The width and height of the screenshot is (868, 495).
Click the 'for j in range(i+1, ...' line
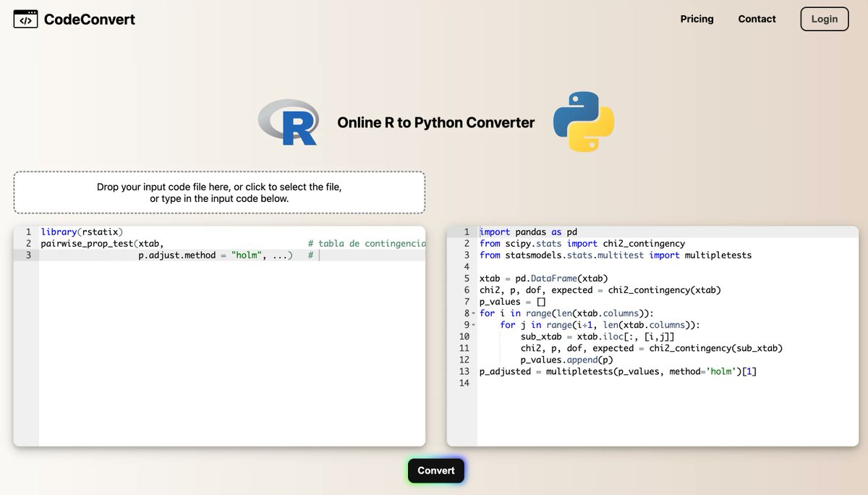(600, 325)
